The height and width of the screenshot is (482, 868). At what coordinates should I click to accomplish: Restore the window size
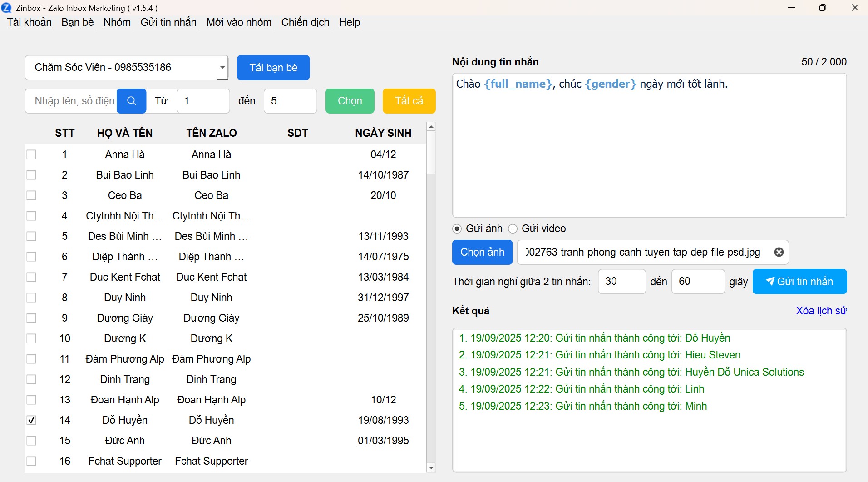click(x=823, y=8)
